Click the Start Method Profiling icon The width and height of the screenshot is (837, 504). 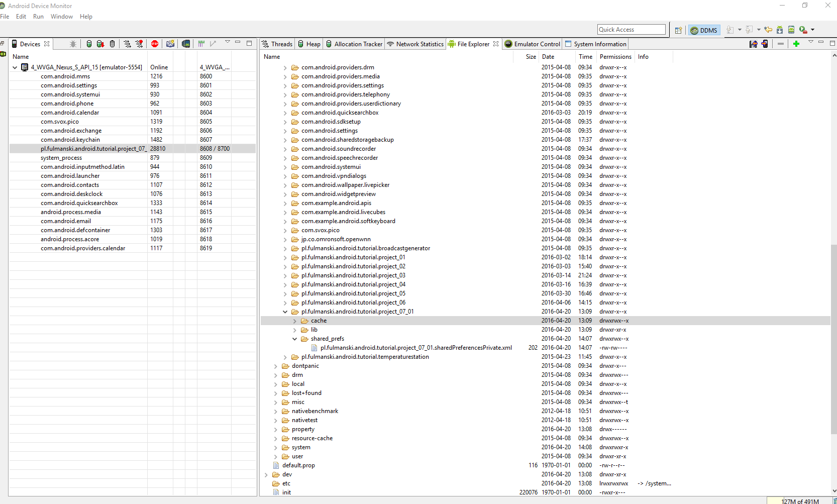[139, 44]
